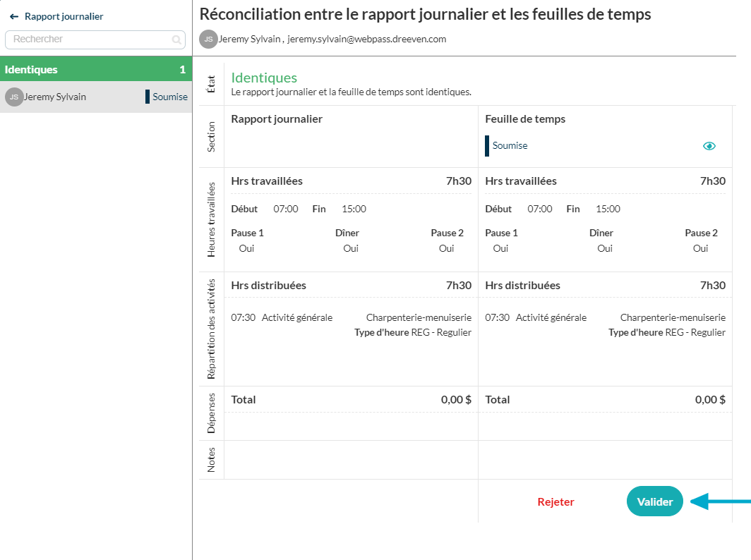Open the Rapport journalier back link
This screenshot has height=560, width=751.
coord(64,16)
